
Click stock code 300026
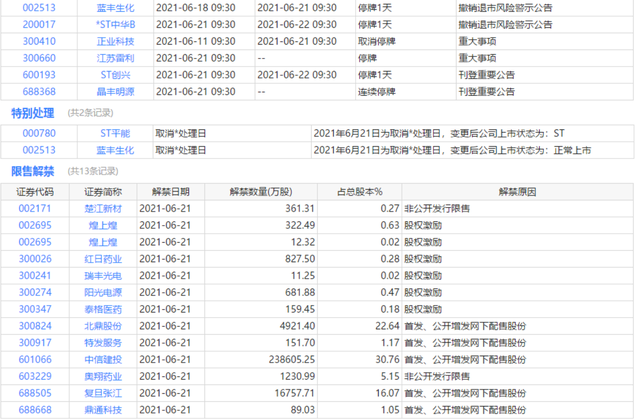pos(35,259)
